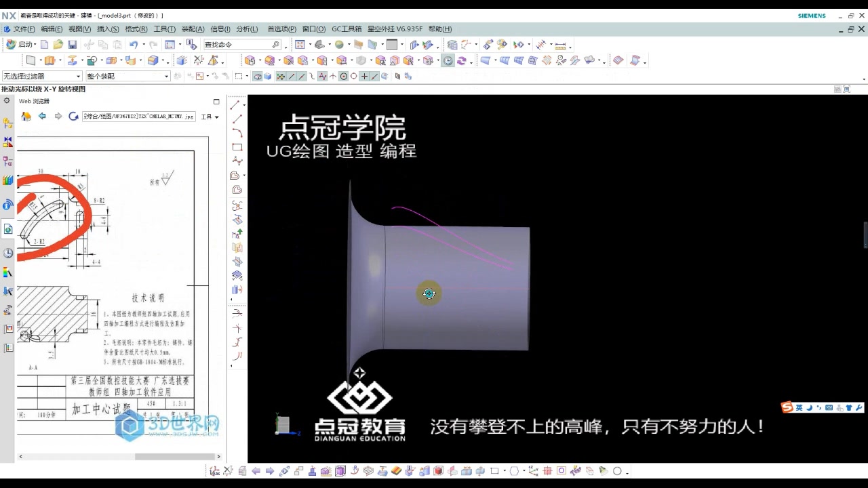Save the current model
The height and width of the screenshot is (488, 868).
coord(71,45)
